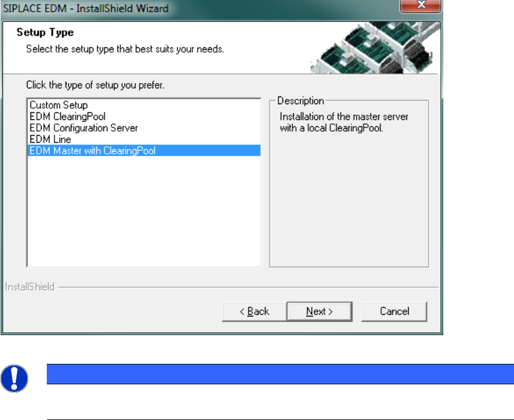This screenshot has width=514, height=420.
Task: Select Custom Setup in the setup list
Action: [144, 105]
